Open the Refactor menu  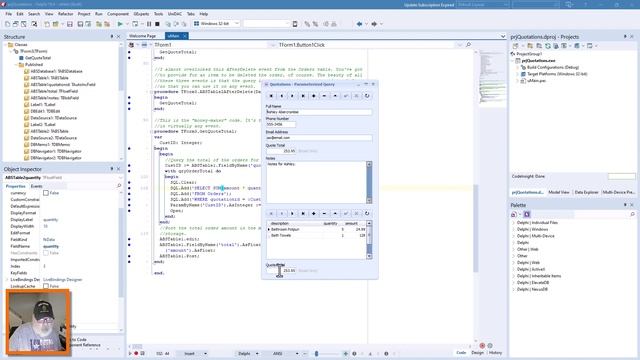click(65, 14)
